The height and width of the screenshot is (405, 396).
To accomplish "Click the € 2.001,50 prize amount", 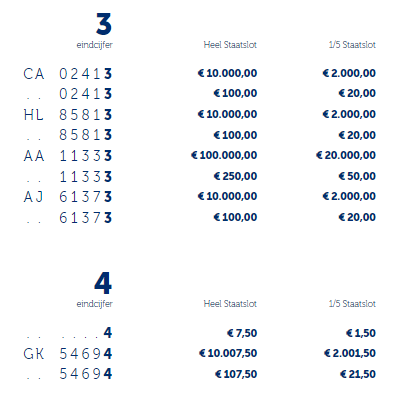I will 350,353.
